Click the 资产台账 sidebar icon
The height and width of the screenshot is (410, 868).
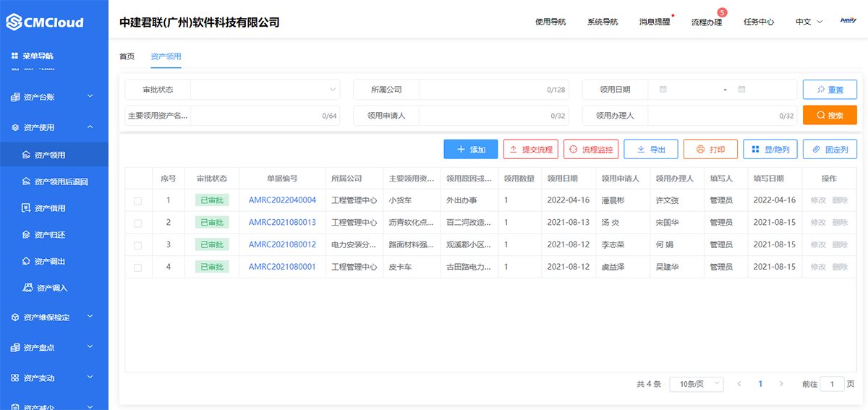(x=15, y=96)
